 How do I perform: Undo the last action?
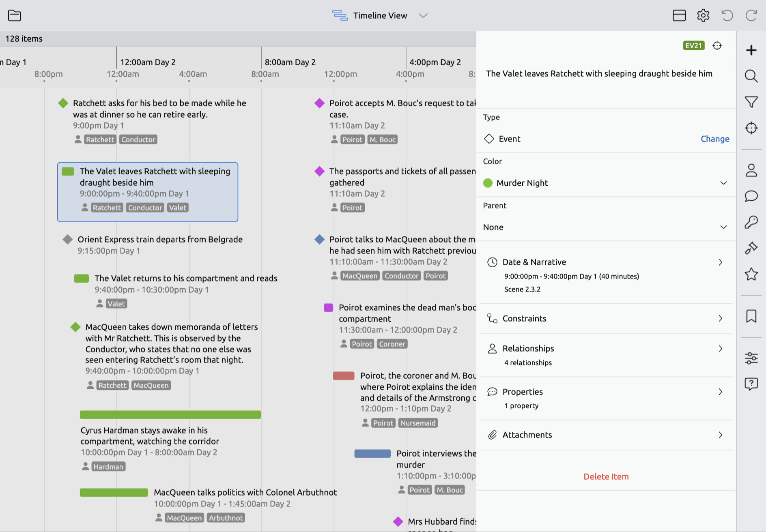coord(727,15)
